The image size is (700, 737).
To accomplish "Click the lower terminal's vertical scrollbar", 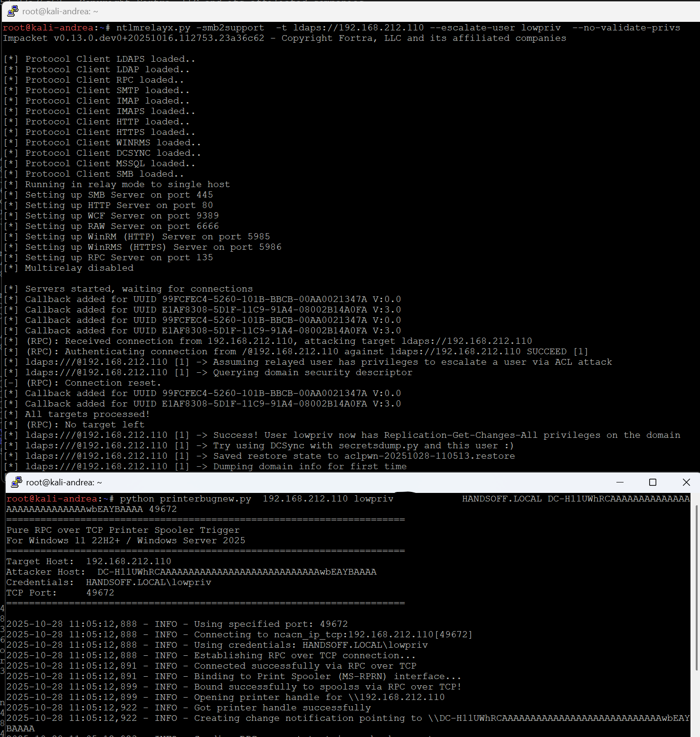I will tap(696, 587).
